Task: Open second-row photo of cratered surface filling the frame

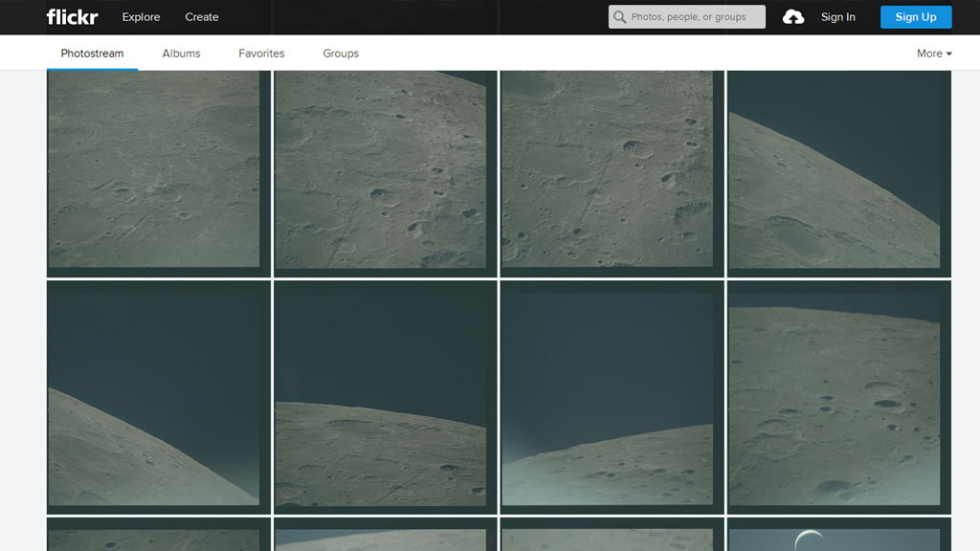Action: [x=838, y=397]
